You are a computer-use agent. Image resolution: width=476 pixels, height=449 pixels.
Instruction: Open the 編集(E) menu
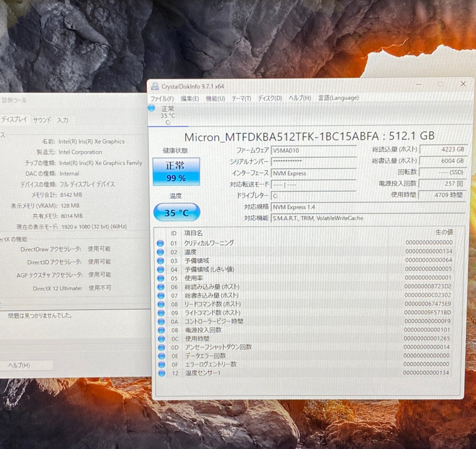click(189, 99)
